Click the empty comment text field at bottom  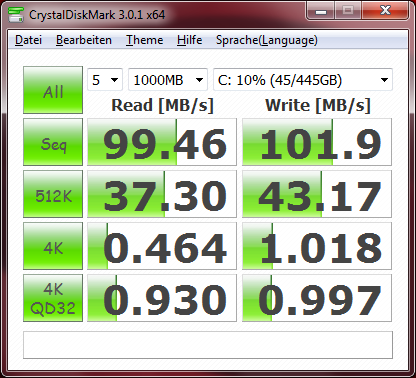click(x=208, y=345)
